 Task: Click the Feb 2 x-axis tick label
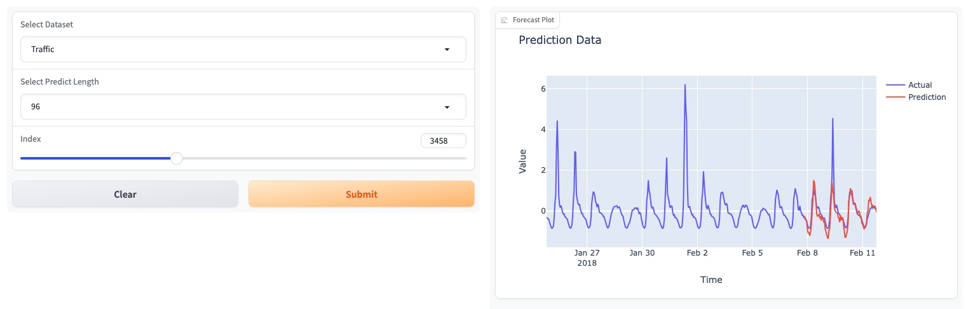coord(697,253)
